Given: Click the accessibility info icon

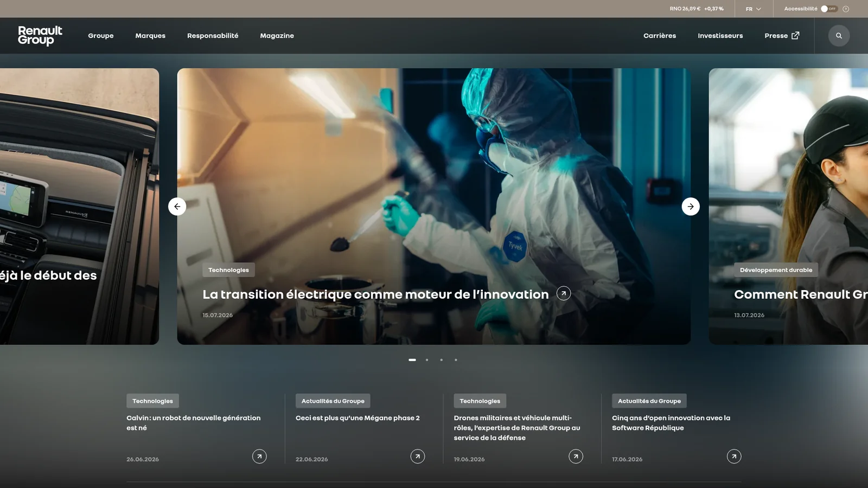Looking at the screenshot, I should click(x=846, y=9).
